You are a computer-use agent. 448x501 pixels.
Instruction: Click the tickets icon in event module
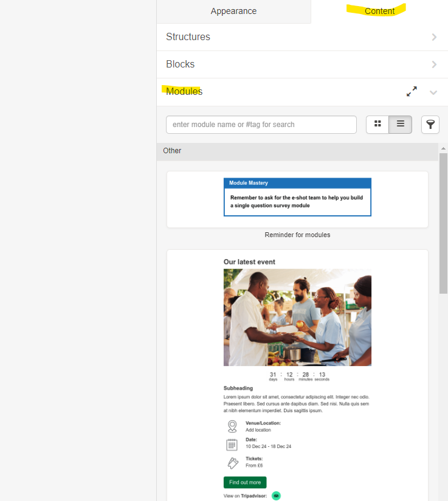point(232,463)
